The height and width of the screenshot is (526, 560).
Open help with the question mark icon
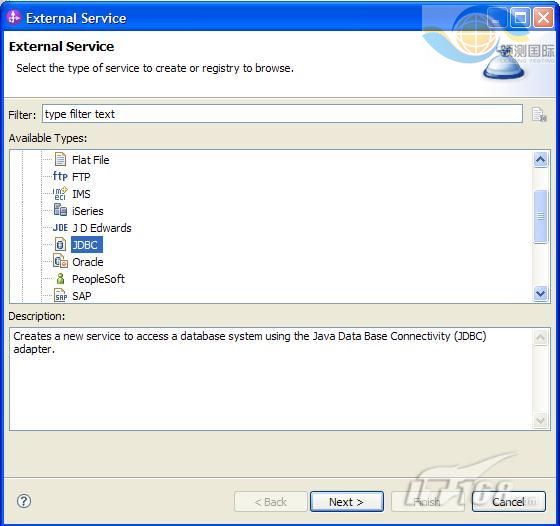click(24, 501)
